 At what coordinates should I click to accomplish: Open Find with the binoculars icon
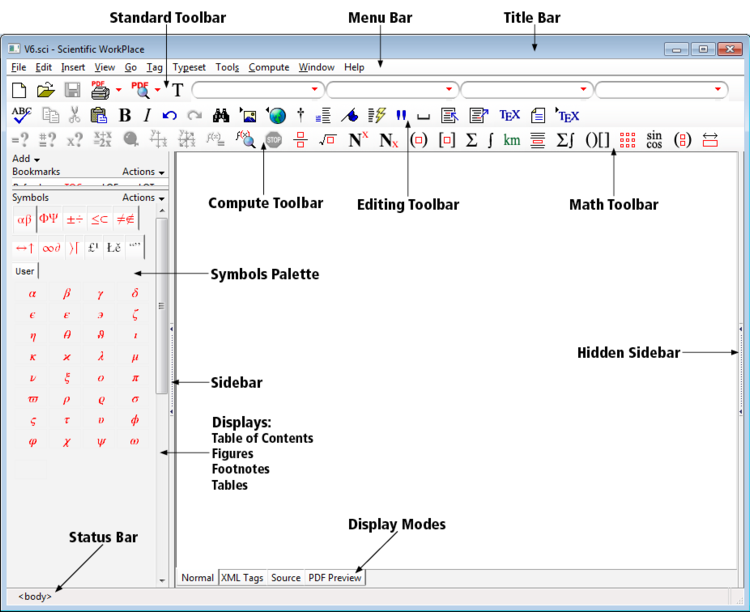221,115
